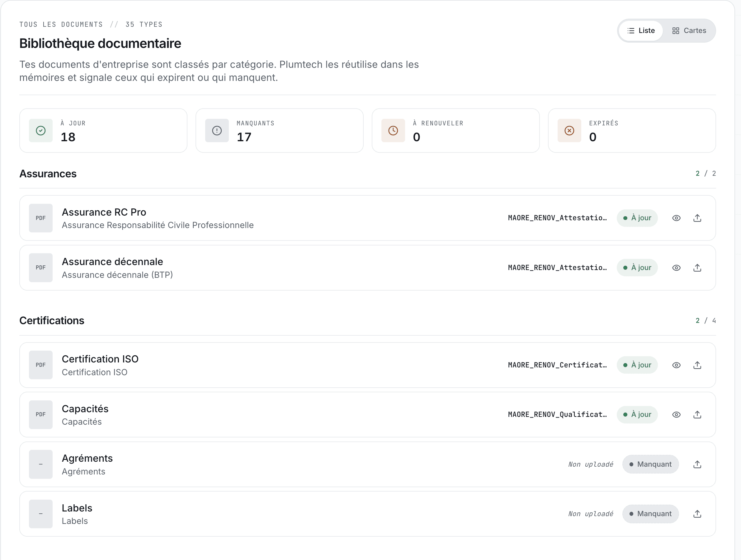Click the PDF badge of Capacités
This screenshot has width=741, height=560.
click(40, 414)
